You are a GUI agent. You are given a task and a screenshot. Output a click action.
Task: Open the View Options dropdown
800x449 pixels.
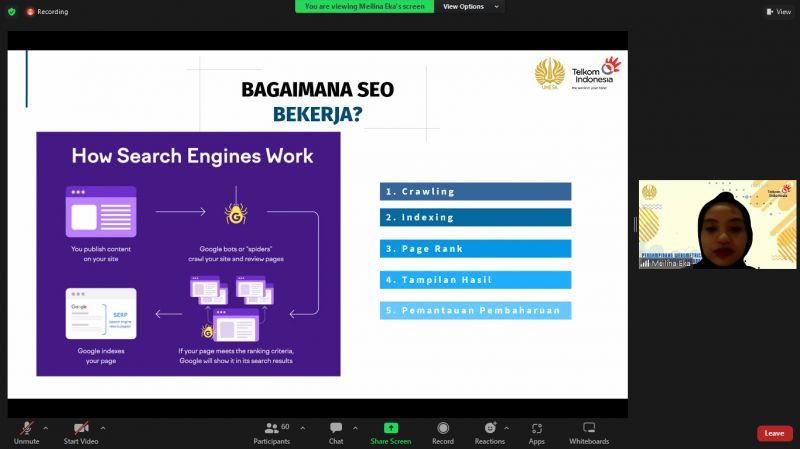coord(468,6)
